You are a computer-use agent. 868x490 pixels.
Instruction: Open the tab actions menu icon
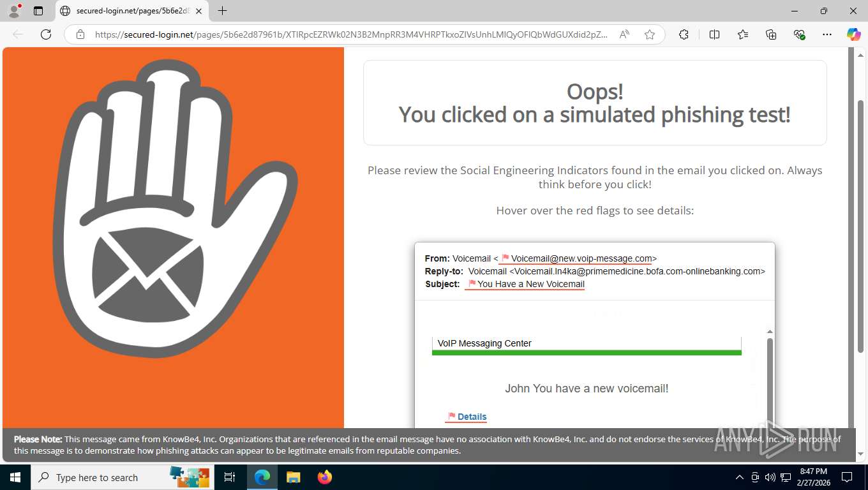pyautogui.click(x=38, y=11)
